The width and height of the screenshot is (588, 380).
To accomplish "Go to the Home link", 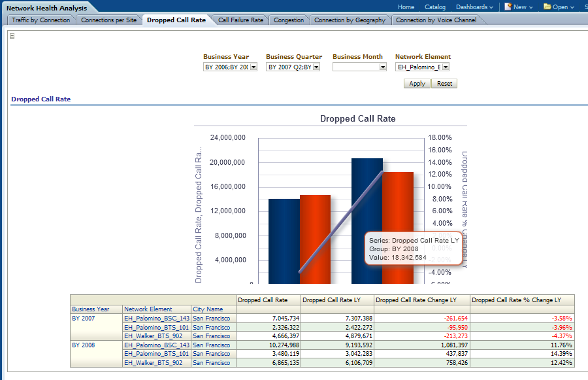I will (x=406, y=7).
